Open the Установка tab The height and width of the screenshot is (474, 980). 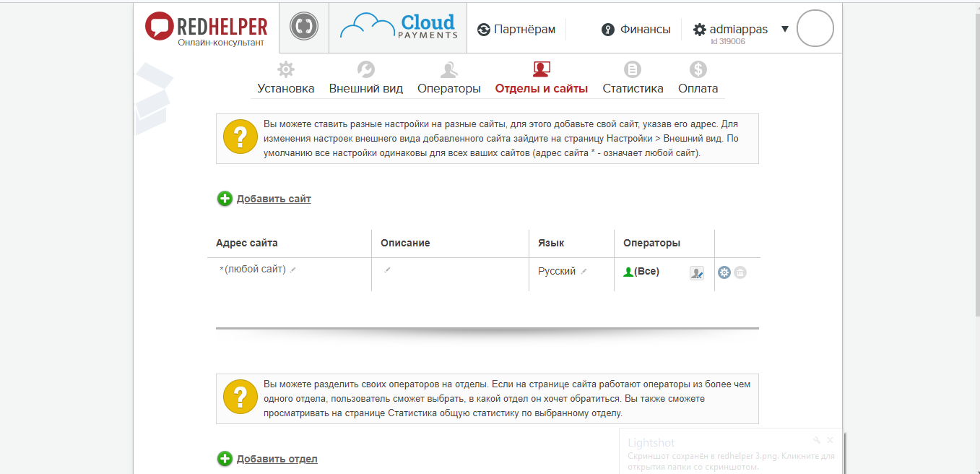click(286, 79)
